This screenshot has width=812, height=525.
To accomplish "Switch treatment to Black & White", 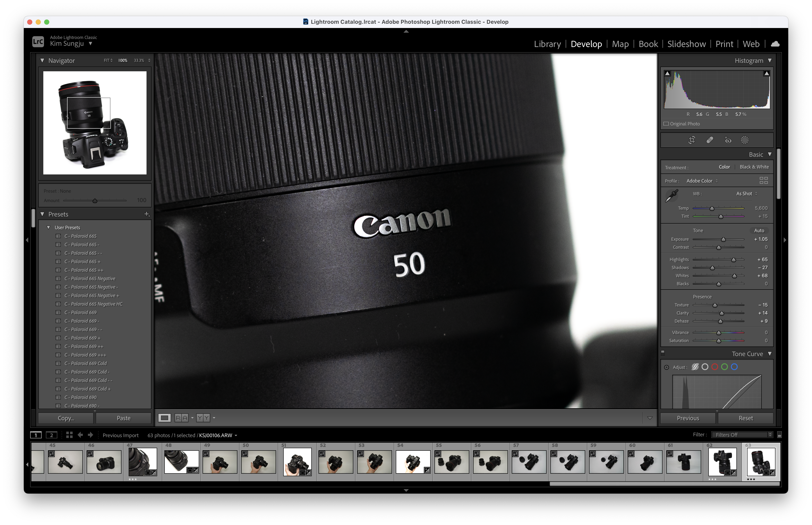I will [x=754, y=167].
